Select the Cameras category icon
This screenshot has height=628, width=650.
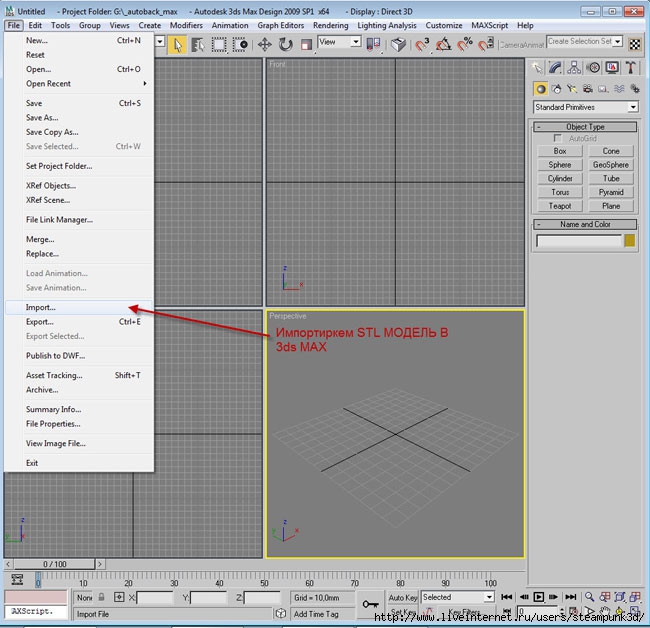pyautogui.click(x=588, y=89)
